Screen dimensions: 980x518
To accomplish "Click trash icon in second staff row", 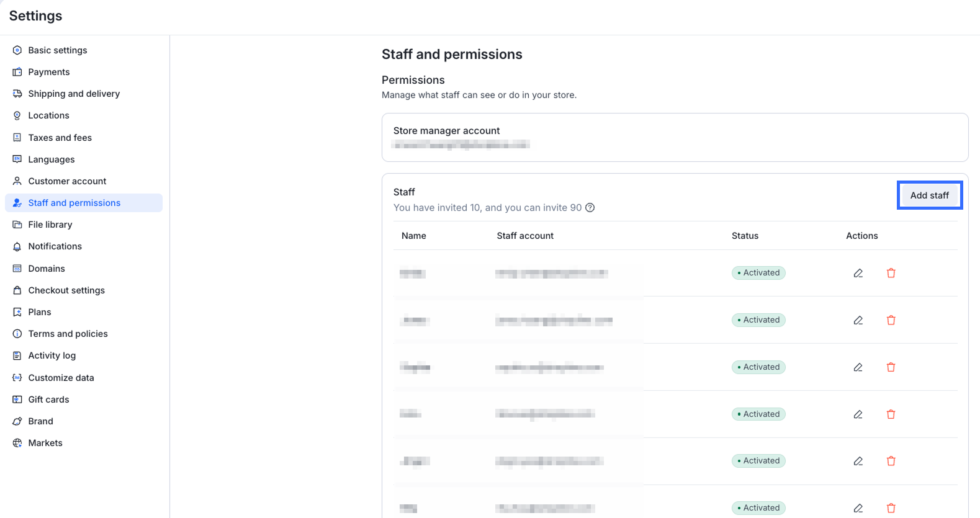I will (x=891, y=320).
